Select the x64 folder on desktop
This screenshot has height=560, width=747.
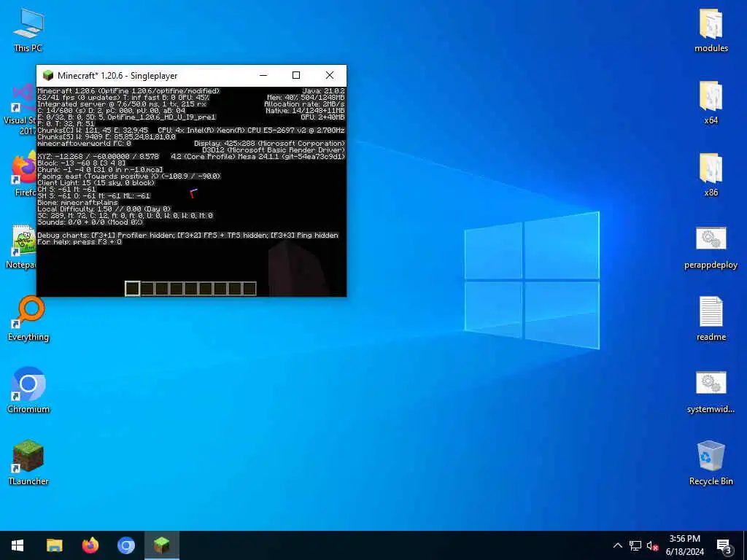coord(711,102)
